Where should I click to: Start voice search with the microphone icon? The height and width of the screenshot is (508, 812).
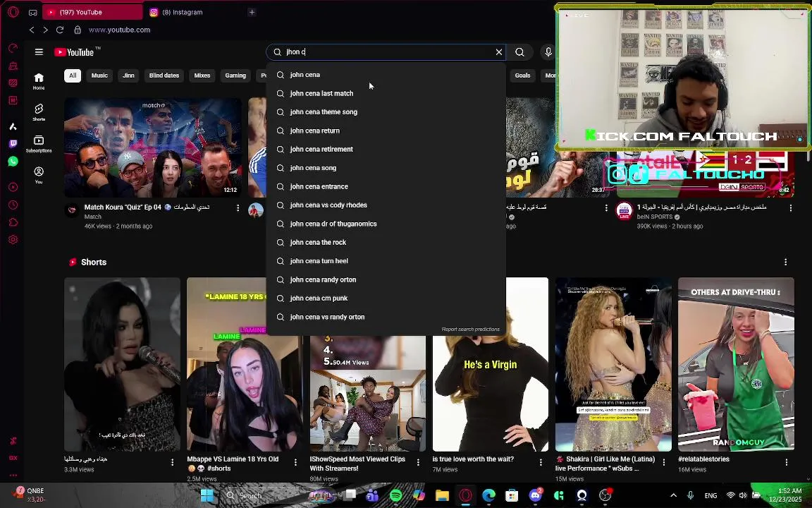(x=548, y=52)
